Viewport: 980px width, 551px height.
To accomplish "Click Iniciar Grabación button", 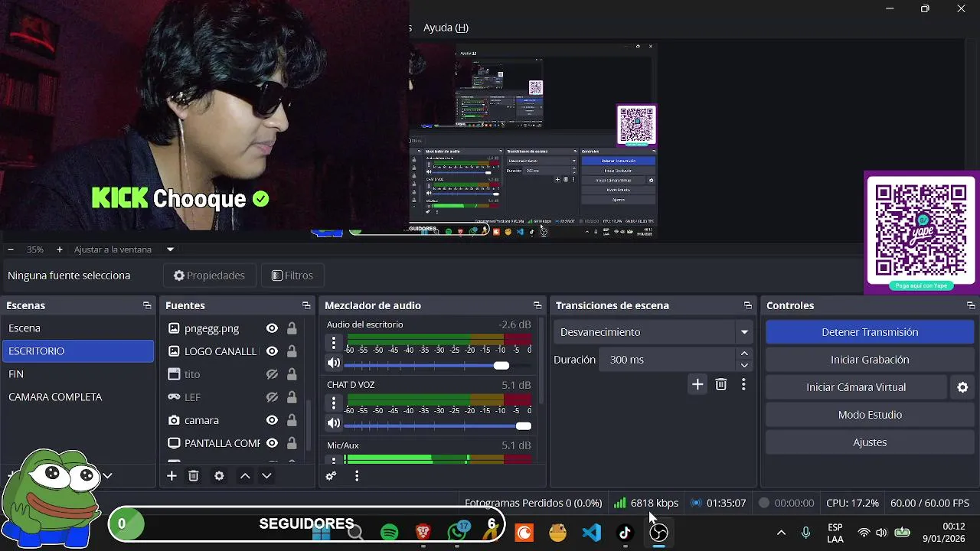I will tap(870, 360).
